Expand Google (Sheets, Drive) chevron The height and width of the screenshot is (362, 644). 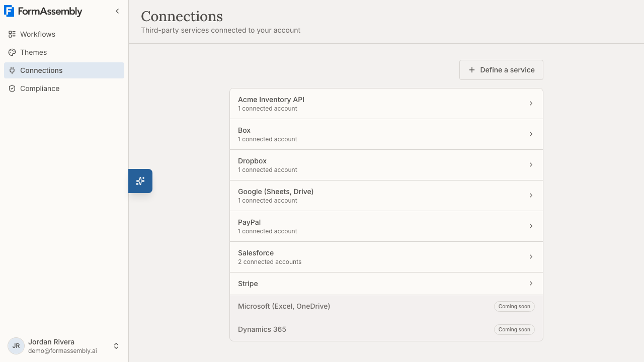click(531, 196)
